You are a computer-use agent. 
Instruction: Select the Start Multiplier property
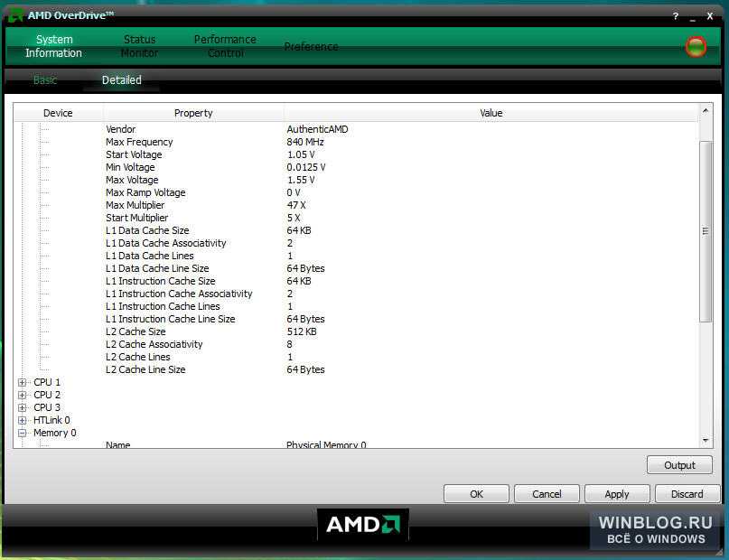(x=137, y=218)
